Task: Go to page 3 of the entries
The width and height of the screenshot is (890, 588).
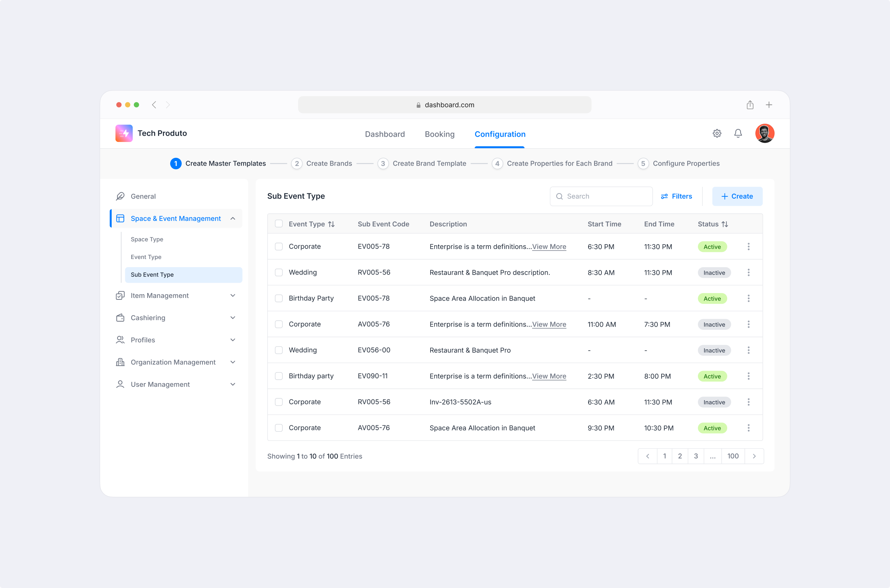Action: coord(696,456)
